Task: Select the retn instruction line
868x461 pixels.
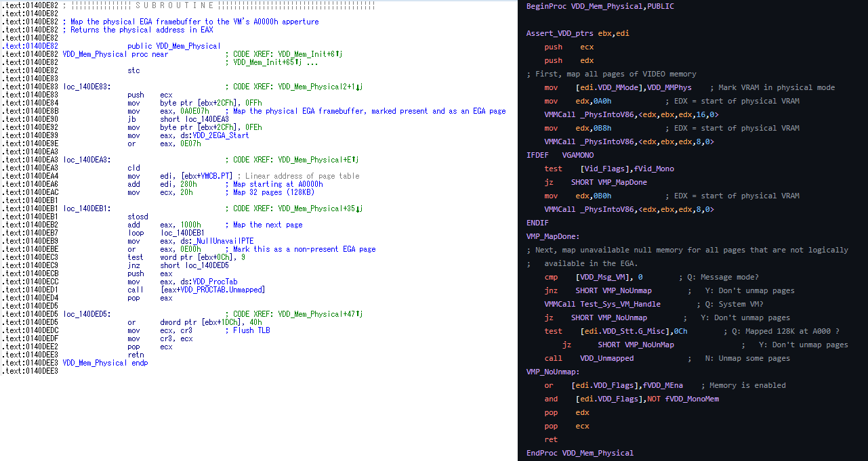Action: click(136, 355)
